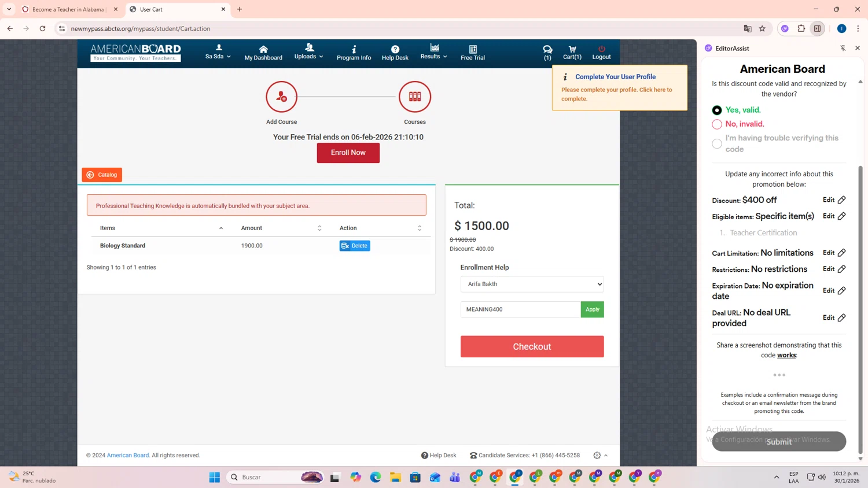Go back to Catalog
Viewport: 868px width, 488px height.
pos(102,175)
